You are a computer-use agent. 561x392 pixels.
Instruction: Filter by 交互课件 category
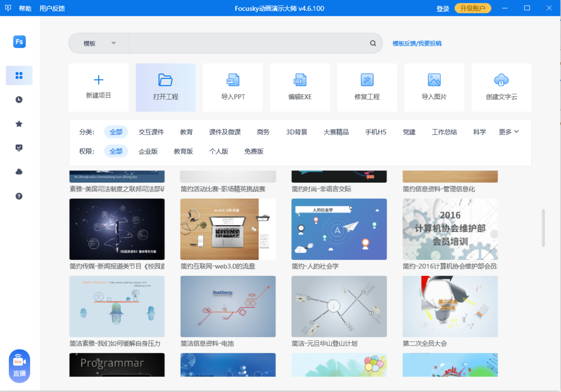[x=151, y=132]
